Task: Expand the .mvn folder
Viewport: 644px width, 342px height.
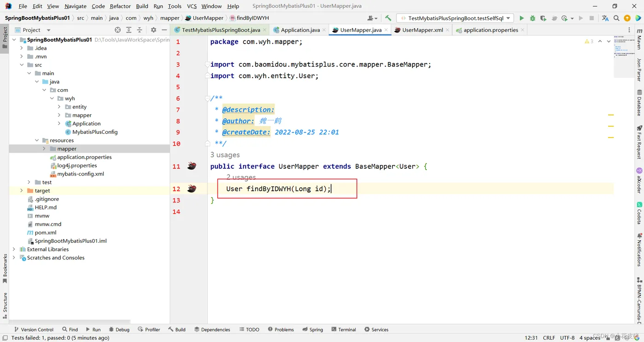Action: pyautogui.click(x=22, y=57)
